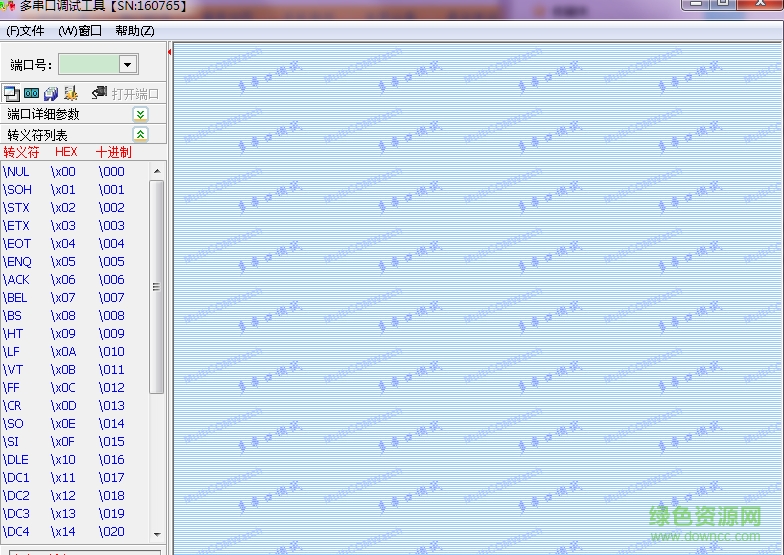Click the blue floppy disks save icon

click(51, 94)
